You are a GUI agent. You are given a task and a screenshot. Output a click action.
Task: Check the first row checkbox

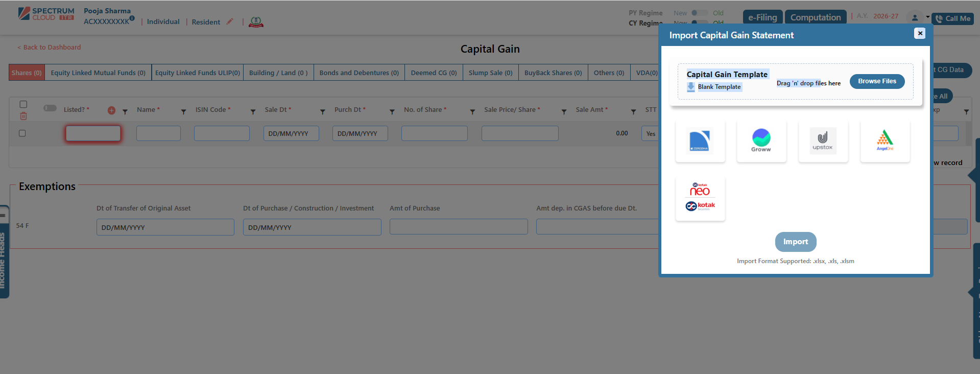pos(22,133)
